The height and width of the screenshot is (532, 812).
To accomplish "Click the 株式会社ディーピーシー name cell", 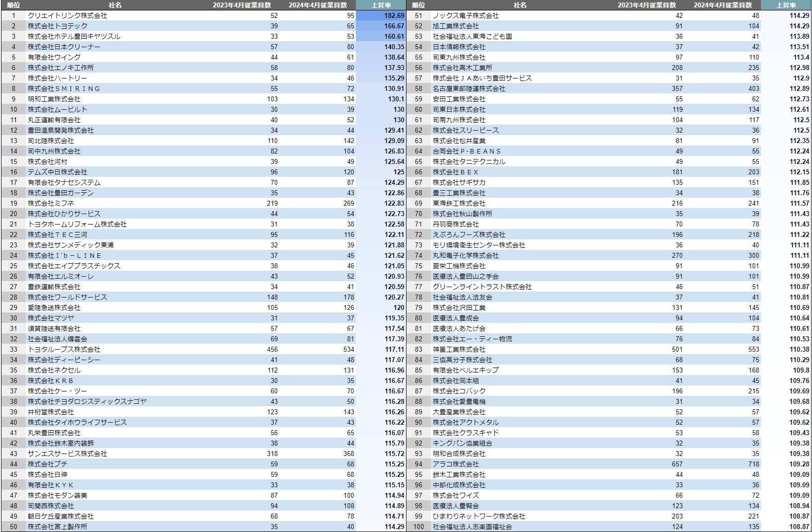I will (x=64, y=360).
